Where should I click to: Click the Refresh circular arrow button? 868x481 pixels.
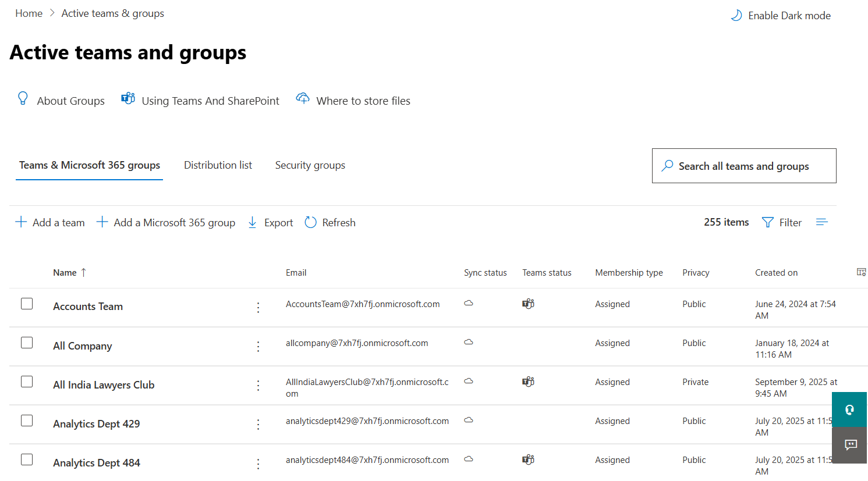(x=330, y=222)
